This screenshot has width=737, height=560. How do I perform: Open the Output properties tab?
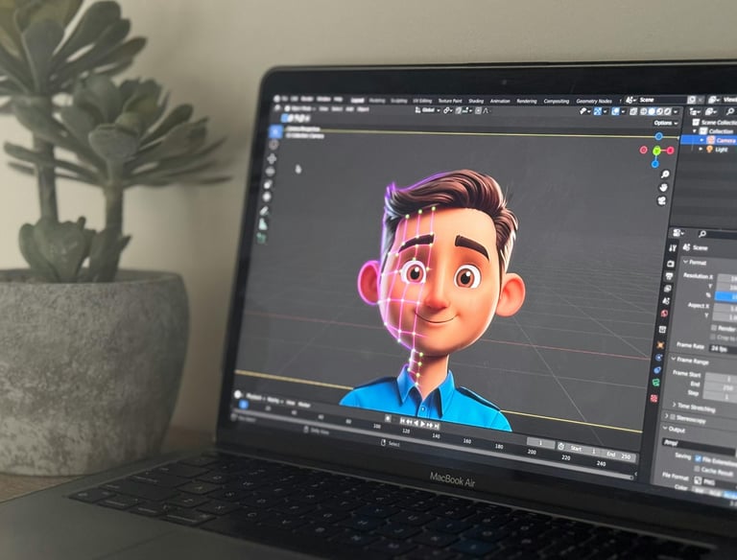tap(669, 276)
